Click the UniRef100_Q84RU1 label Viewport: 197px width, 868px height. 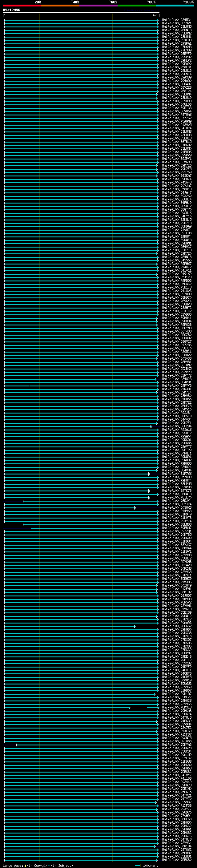coord(176,382)
